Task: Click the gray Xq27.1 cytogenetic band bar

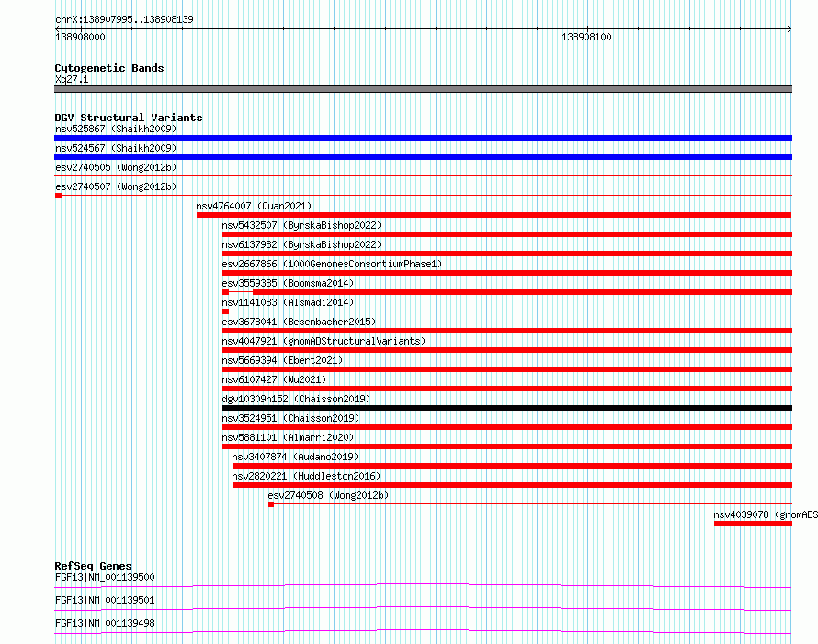Action: point(423,89)
